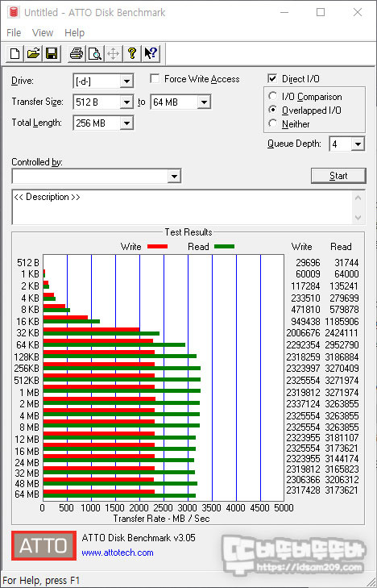Click the four-arrow move toolbar icon
377x588 pixels.
tap(113, 53)
